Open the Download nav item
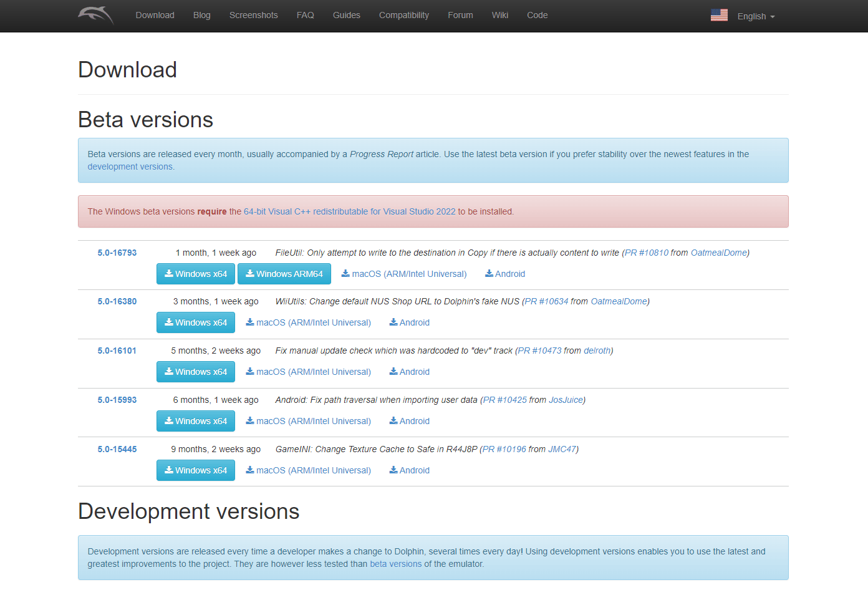The width and height of the screenshot is (868, 590). [155, 15]
